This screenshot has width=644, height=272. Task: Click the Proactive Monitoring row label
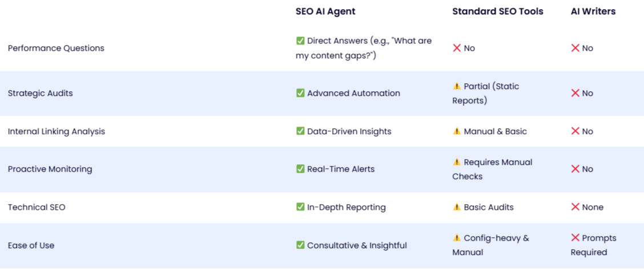(50, 169)
